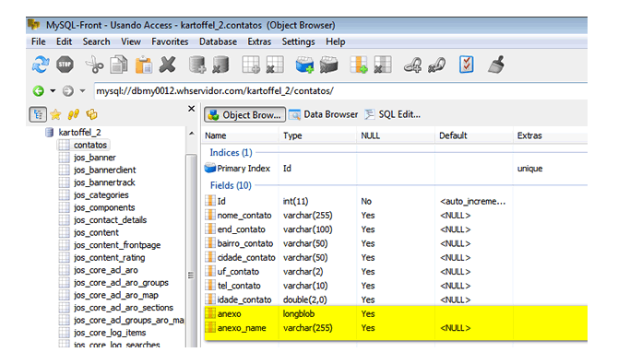This screenshot has width=618, height=364.
Task: Open the File menu
Action: coord(39,41)
